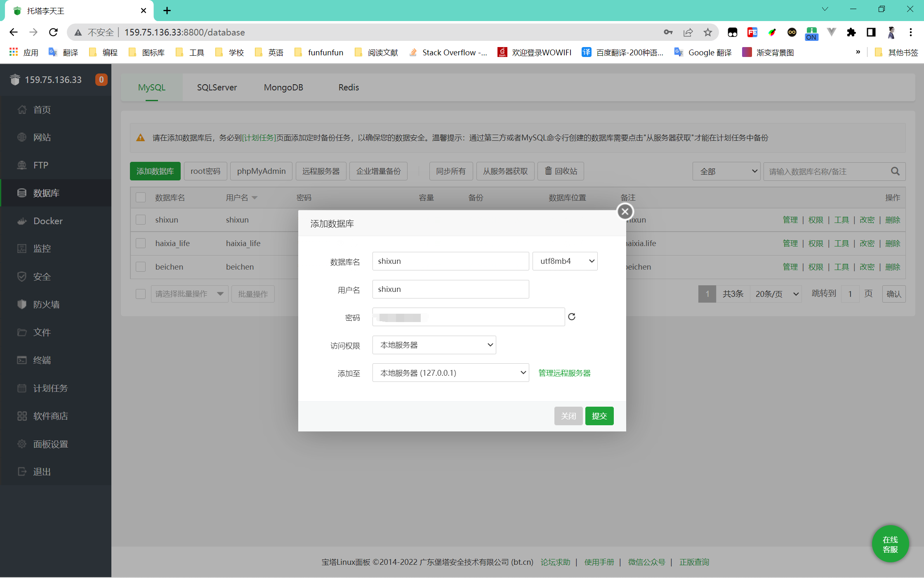Check the shixun database row checkbox
Screen dimensions: 924x578
tap(141, 220)
